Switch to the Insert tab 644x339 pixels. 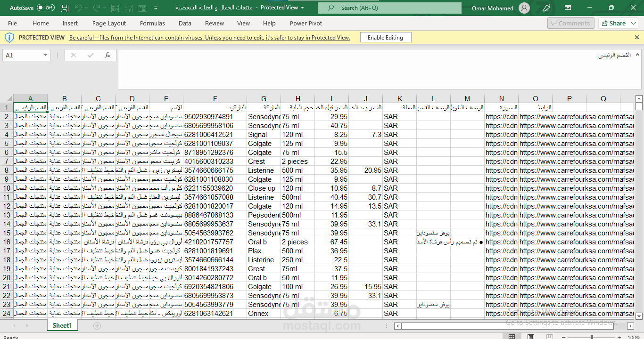70,23
